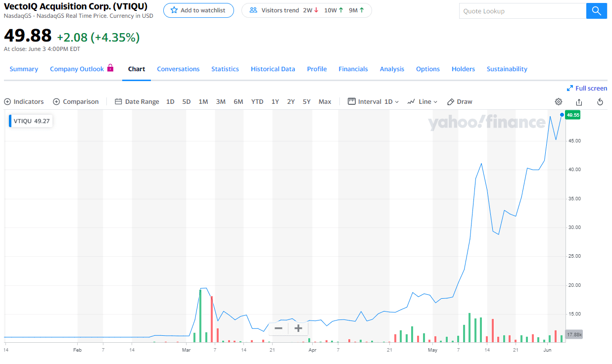Zoom out the chart with minus button

(x=279, y=328)
